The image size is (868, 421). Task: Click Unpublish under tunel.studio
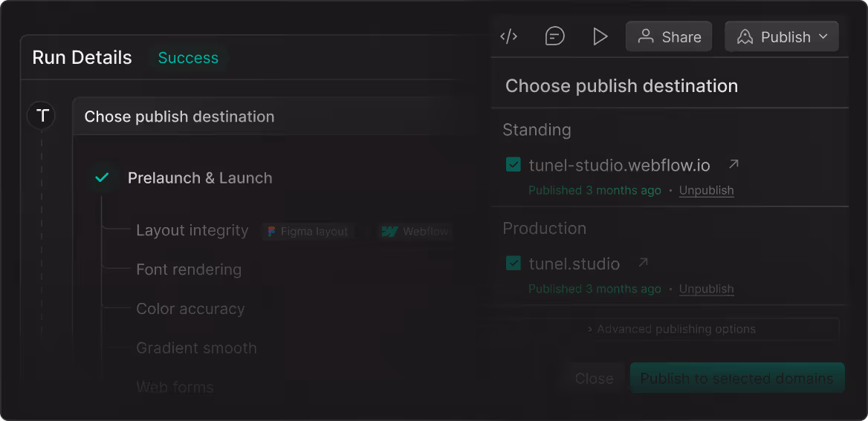click(x=706, y=289)
